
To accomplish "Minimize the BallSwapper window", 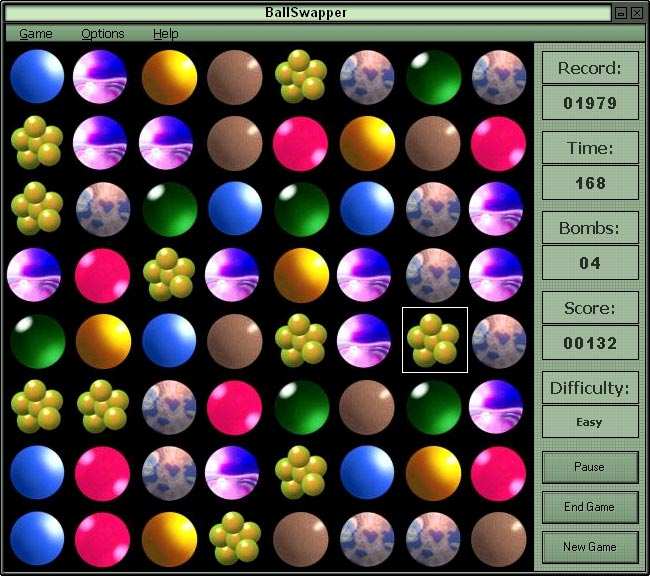I will (621, 13).
